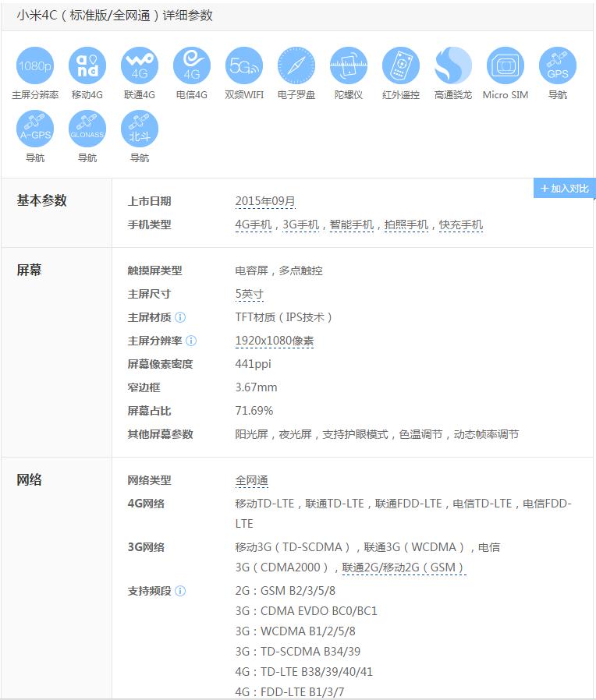Click the 加入对比 button

564,189
